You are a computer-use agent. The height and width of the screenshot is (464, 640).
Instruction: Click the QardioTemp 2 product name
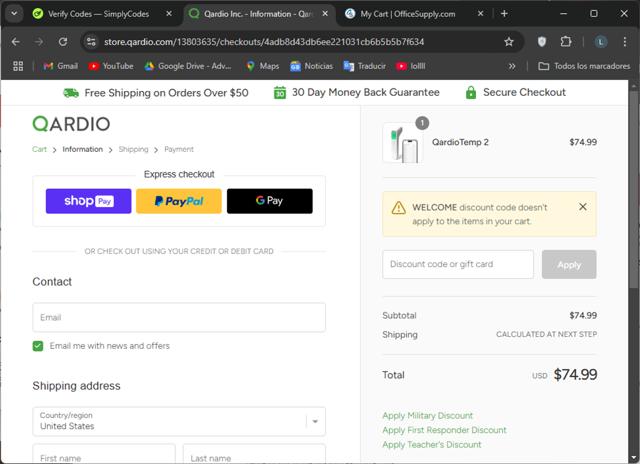point(460,142)
